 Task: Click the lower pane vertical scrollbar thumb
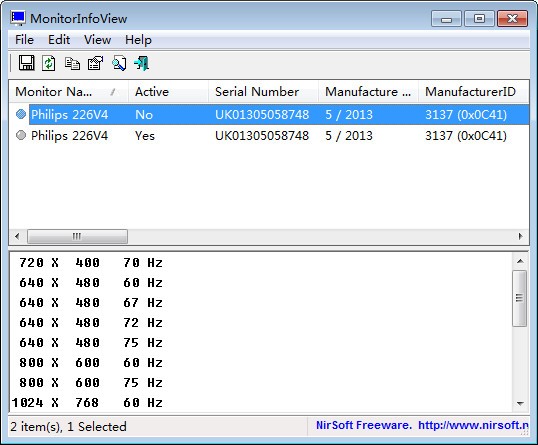point(520,298)
